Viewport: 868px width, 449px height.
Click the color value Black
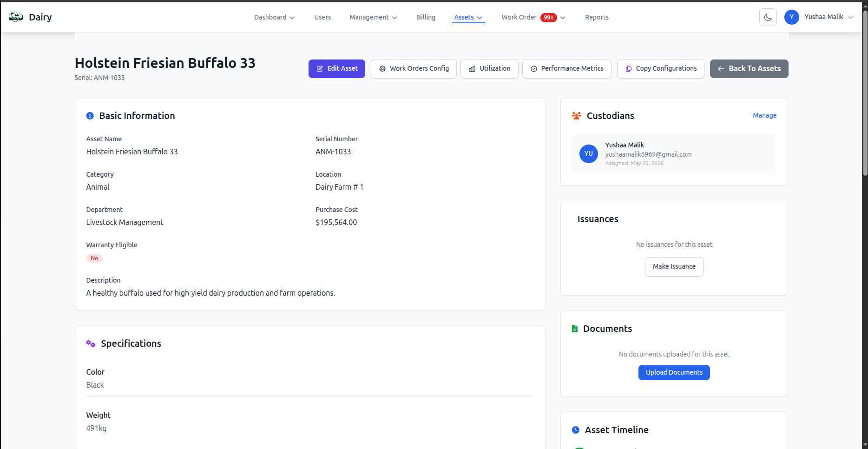click(x=95, y=385)
